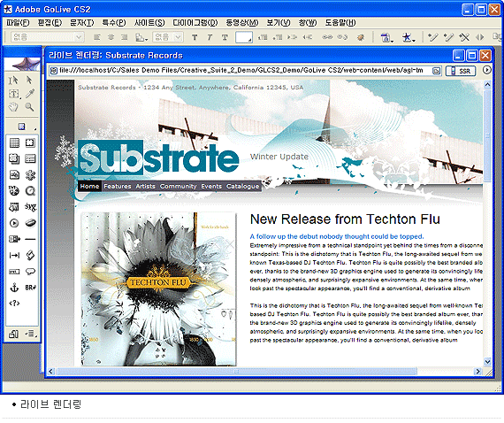The width and height of the screenshot is (504, 423).
Task: Open the Community navigation link
Action: point(178,186)
